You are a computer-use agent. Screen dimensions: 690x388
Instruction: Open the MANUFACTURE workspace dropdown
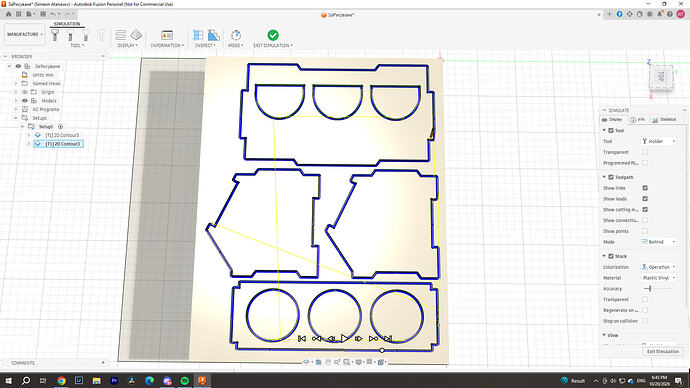point(25,34)
